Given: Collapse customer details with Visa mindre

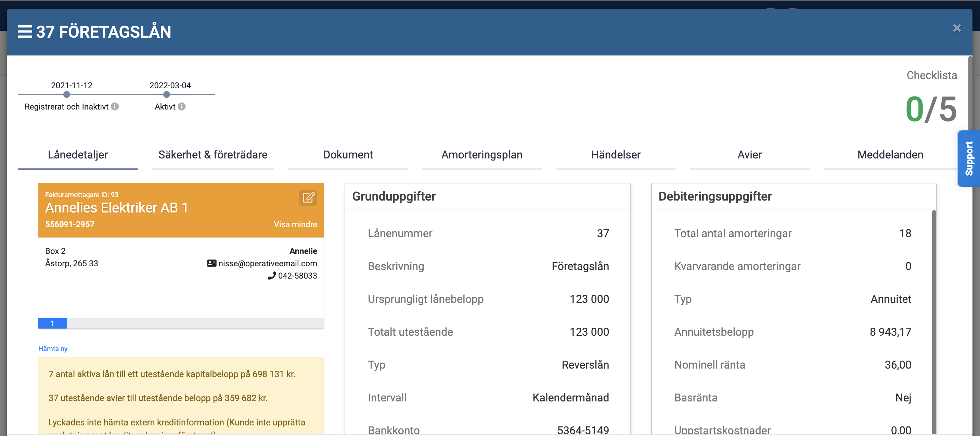Looking at the screenshot, I should [295, 225].
